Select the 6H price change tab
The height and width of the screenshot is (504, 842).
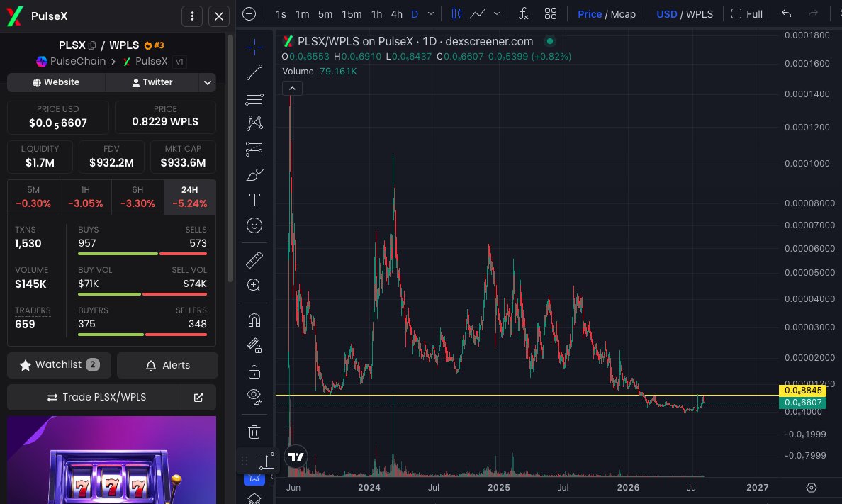click(137, 196)
